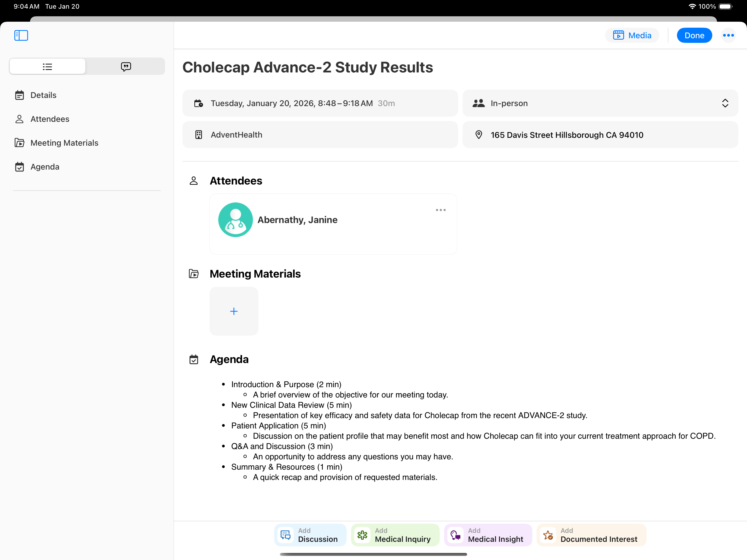Open the top-right more options ellipsis
The image size is (747, 560).
pos(728,36)
